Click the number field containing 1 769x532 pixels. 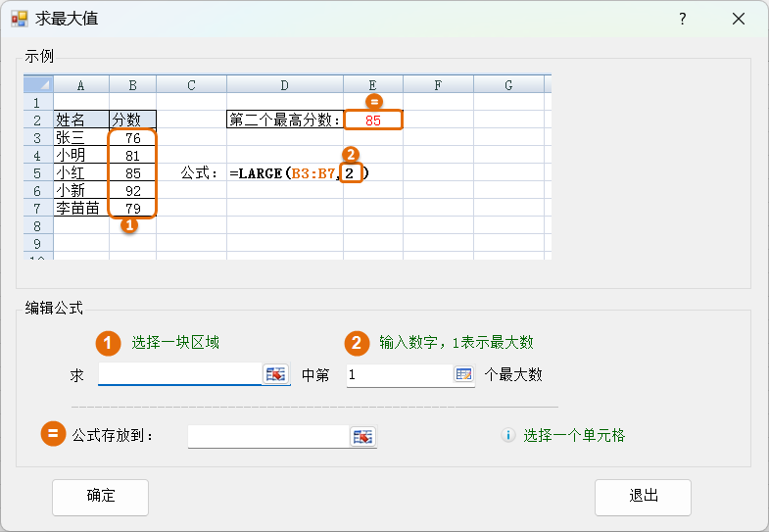(399, 374)
